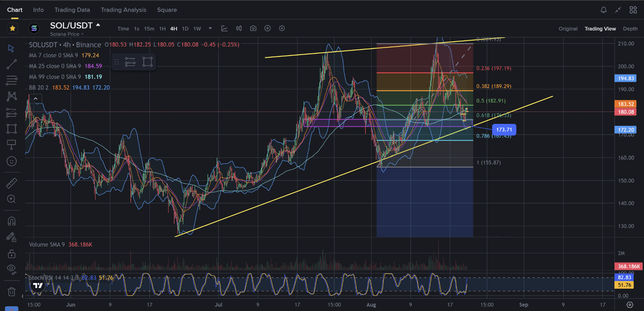
Task: Click the 0.236 (197.19) Fibonacci level label
Action: (494, 68)
